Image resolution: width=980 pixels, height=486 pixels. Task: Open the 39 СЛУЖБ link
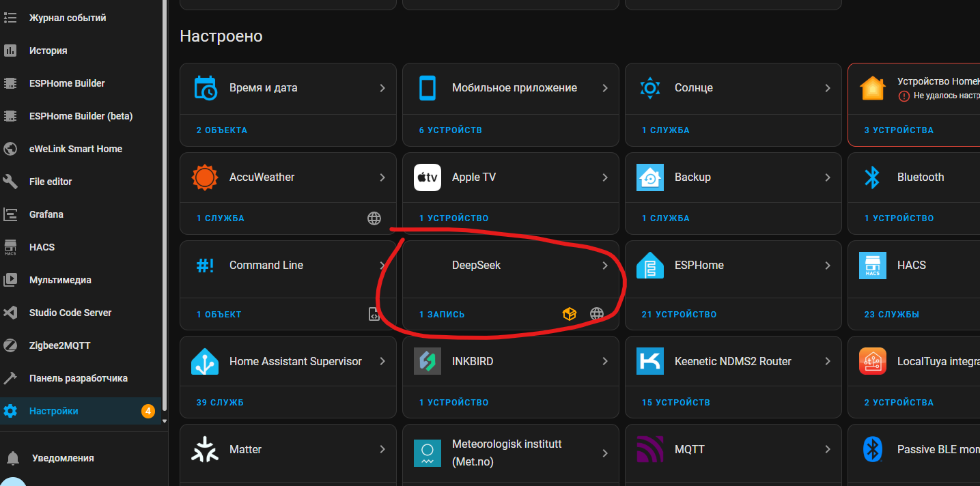pyautogui.click(x=220, y=403)
